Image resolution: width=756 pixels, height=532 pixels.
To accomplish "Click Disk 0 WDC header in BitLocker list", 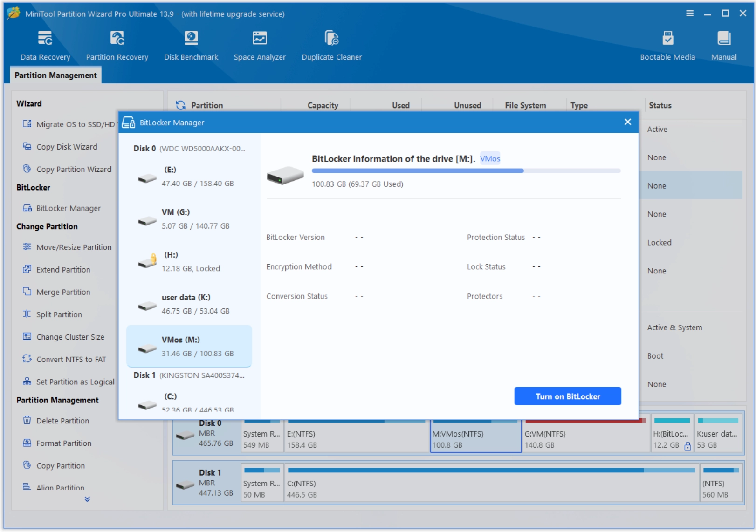I will tap(189, 149).
